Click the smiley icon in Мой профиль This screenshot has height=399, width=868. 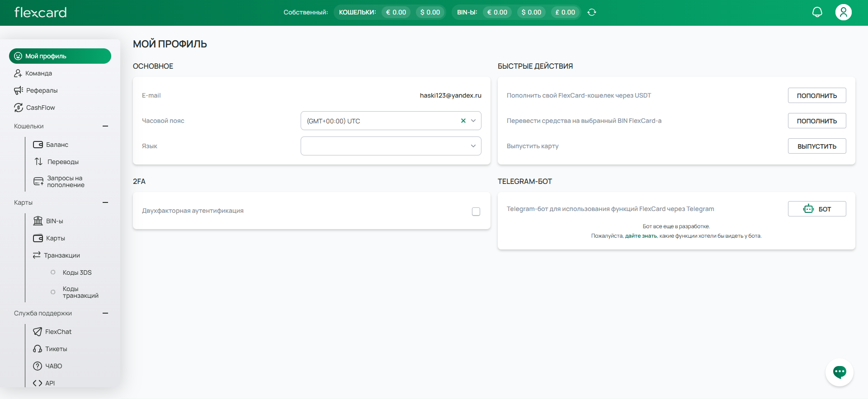coord(18,56)
